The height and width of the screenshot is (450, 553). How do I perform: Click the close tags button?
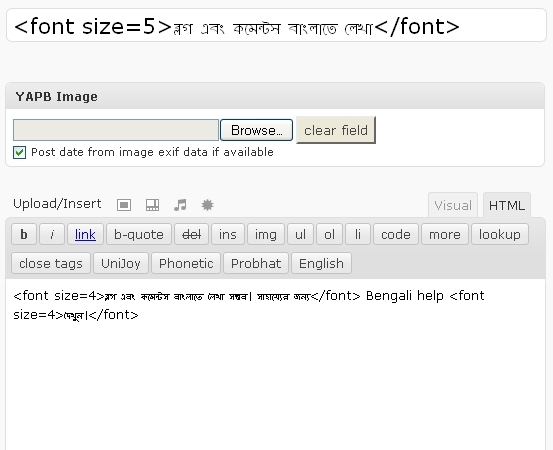click(51, 263)
